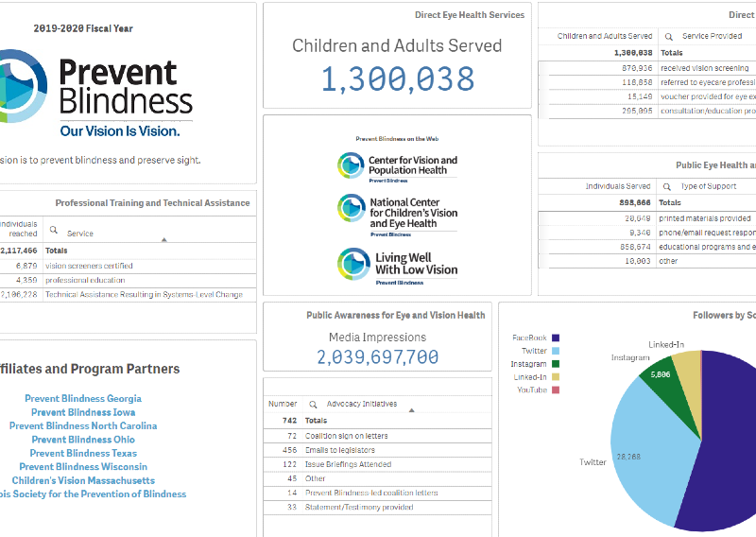Toggle the sort arrow under Advocacy Initiatives
This screenshot has width=756, height=537.
[x=411, y=410]
